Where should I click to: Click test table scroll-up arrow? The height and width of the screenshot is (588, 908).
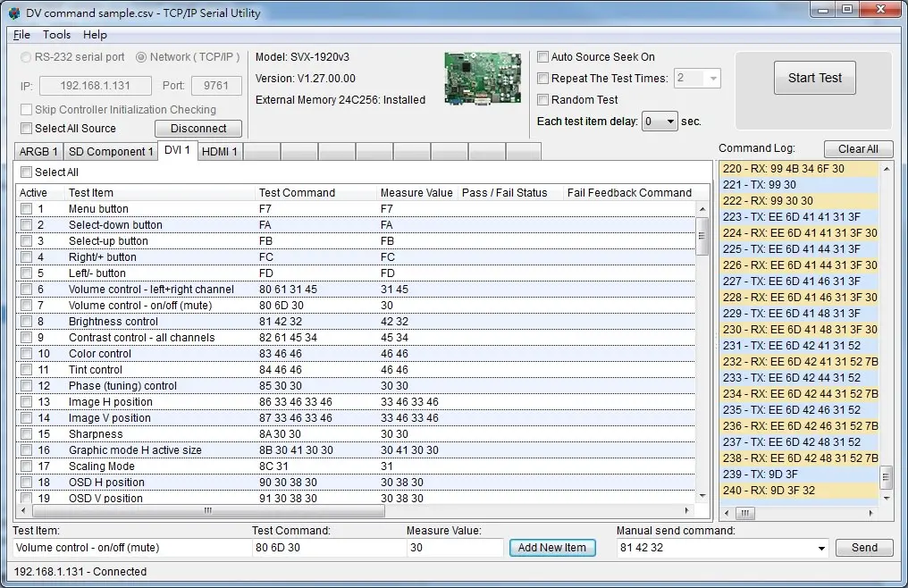pyautogui.click(x=702, y=209)
